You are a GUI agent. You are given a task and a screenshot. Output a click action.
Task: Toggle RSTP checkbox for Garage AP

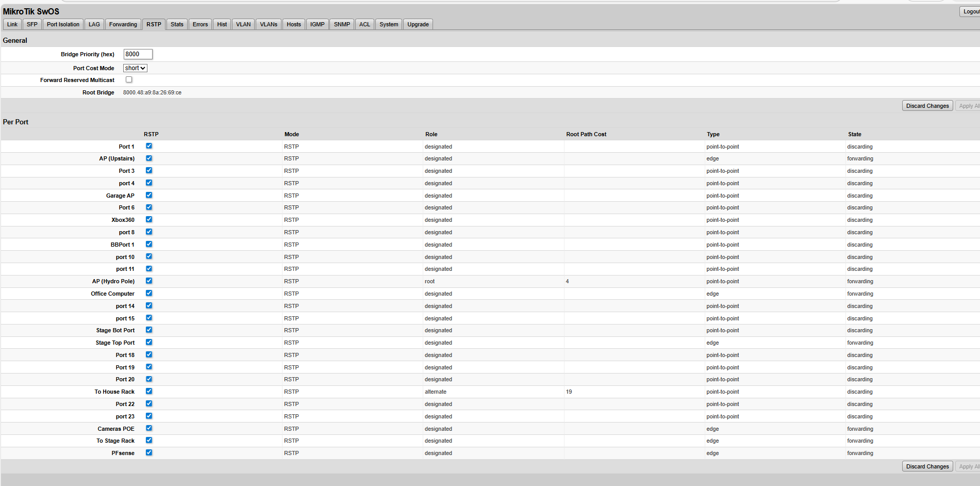tap(149, 195)
